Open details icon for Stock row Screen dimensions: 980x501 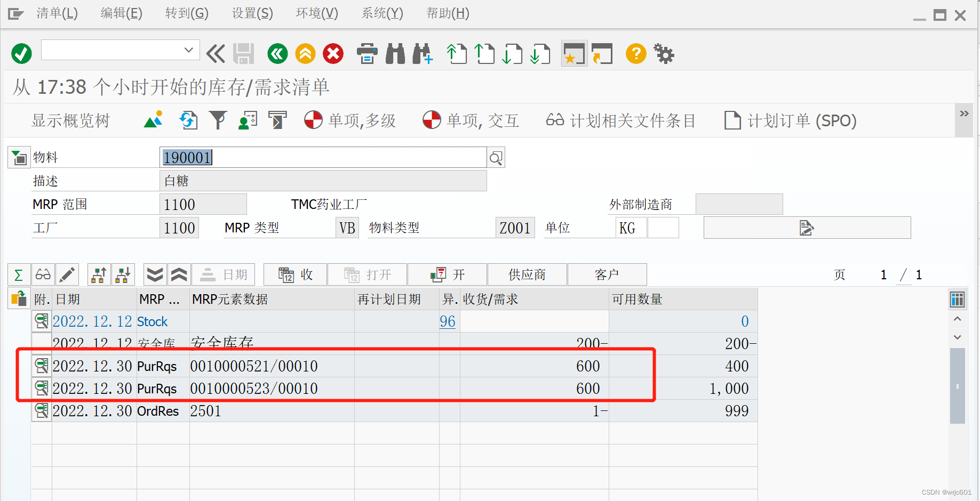point(42,321)
